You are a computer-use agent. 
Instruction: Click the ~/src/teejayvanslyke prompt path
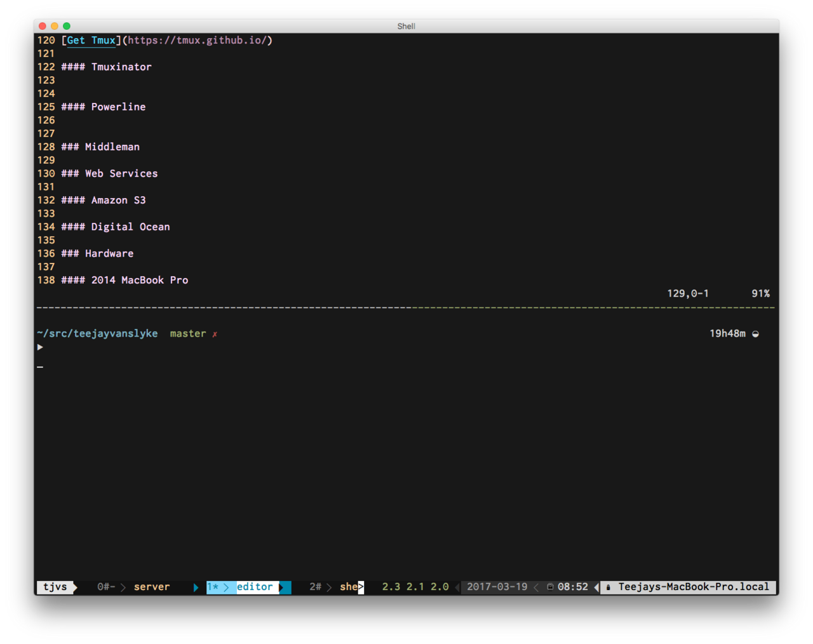(97, 333)
